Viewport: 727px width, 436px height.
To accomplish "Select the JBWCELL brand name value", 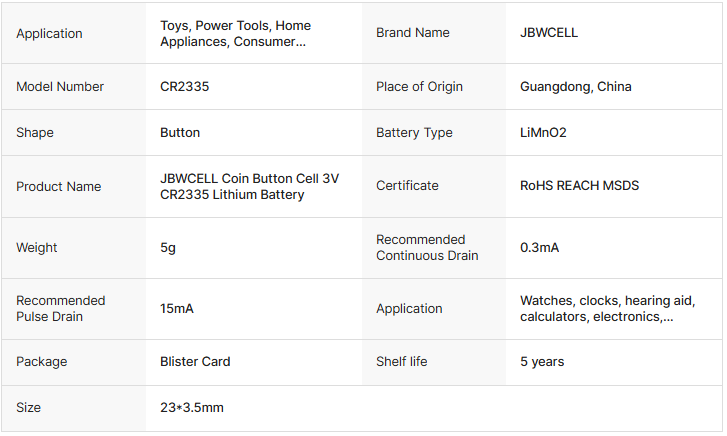I will (x=549, y=33).
